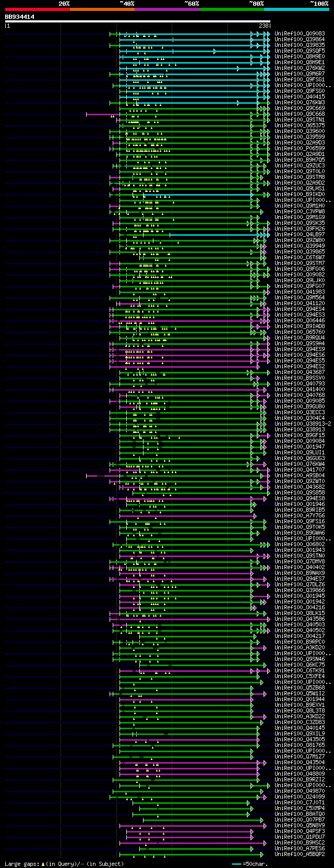The image size is (334, 868).
Task: Click the white query sequence bar
Action: (138, 21)
